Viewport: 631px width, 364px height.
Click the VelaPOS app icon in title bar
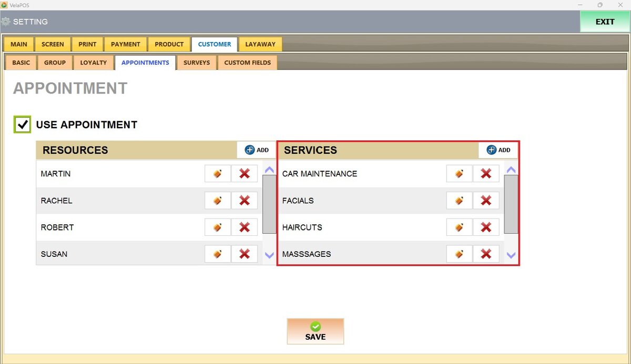(x=4, y=5)
